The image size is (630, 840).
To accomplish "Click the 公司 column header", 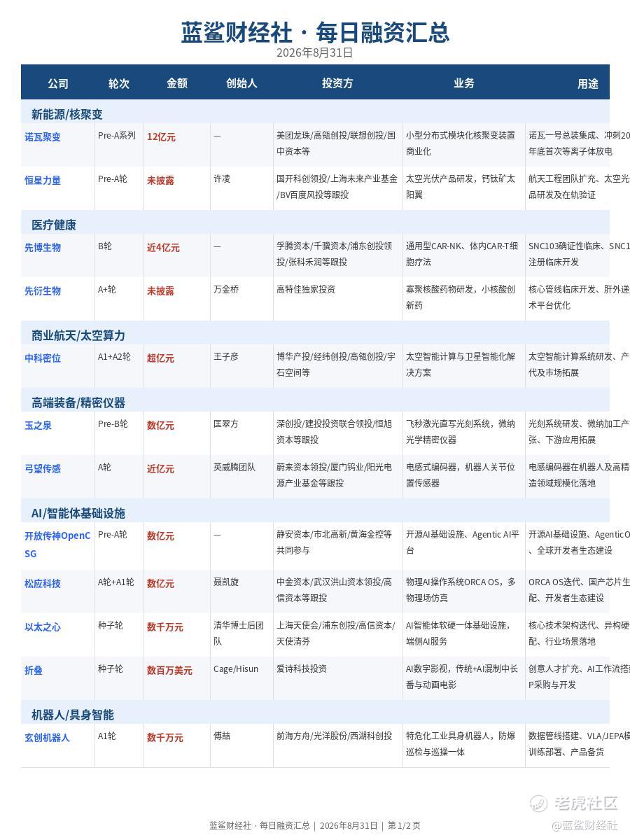I will (x=58, y=83).
